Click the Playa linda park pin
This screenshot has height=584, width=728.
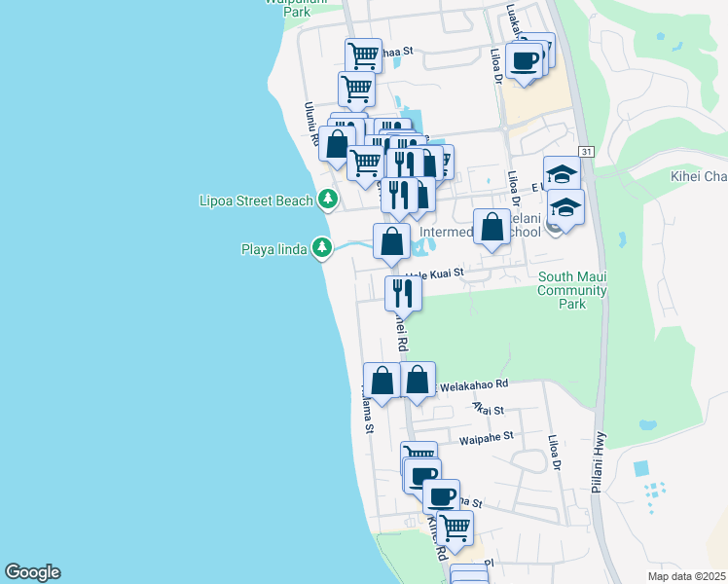tap(322, 248)
